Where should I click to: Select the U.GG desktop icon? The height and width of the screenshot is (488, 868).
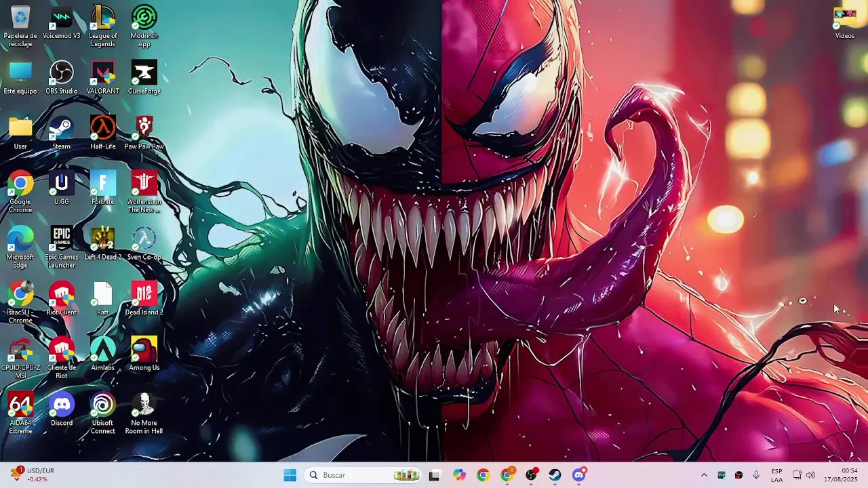62,188
